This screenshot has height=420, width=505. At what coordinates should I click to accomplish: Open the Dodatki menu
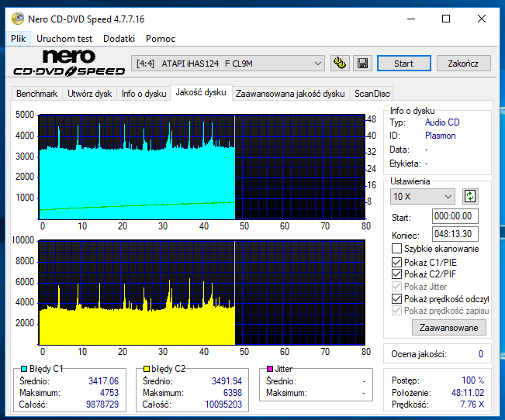click(x=119, y=39)
